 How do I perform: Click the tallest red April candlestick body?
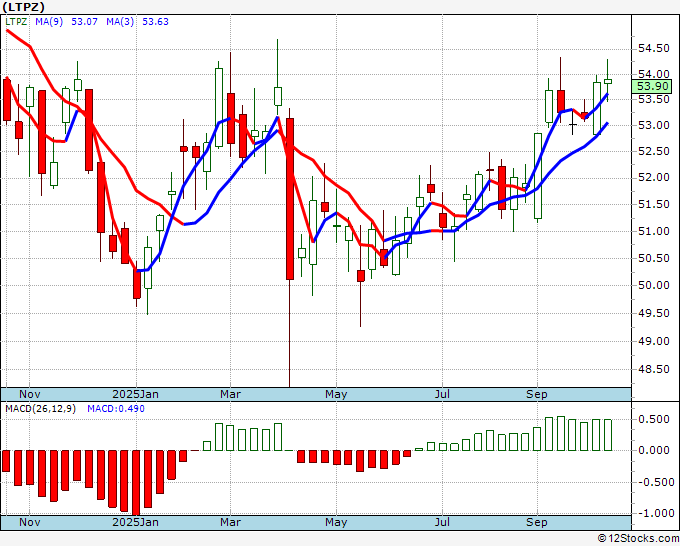(x=290, y=199)
